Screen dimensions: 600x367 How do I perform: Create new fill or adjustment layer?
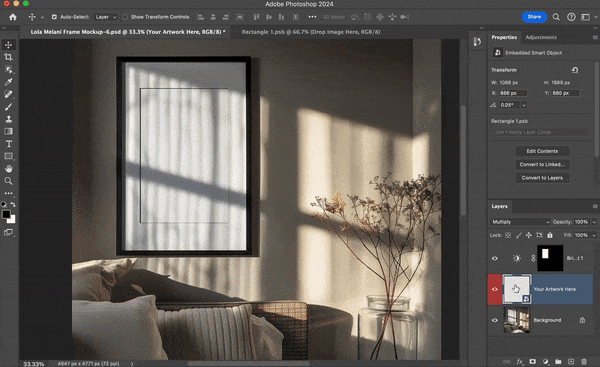pos(546,361)
